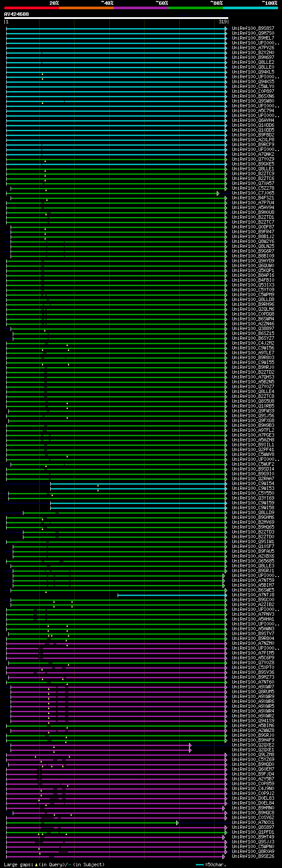Click the short cyan alignment bar of A7NTJ8

[171, 595]
